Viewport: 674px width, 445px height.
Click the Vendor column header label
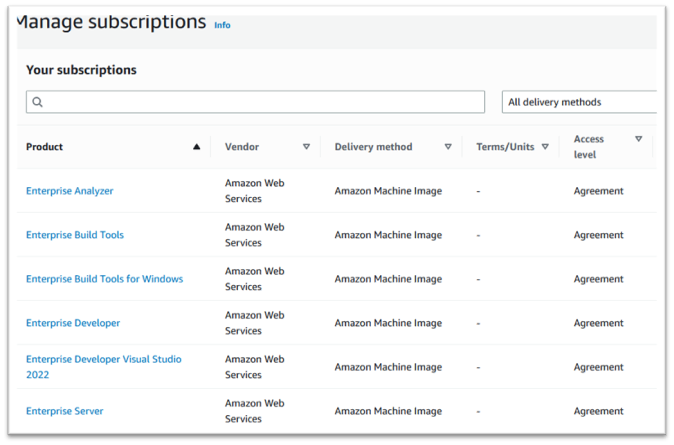[x=242, y=147]
